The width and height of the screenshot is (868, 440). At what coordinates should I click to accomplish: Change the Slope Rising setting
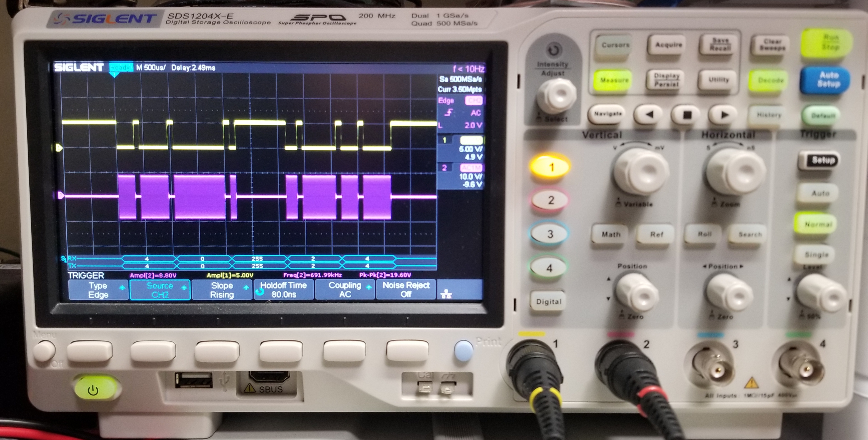pos(222,290)
